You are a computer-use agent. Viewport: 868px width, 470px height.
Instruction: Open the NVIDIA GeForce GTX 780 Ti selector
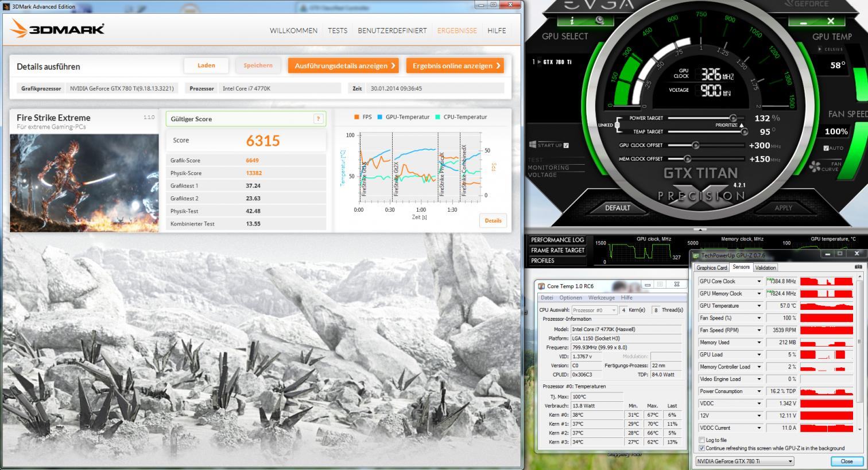745,461
